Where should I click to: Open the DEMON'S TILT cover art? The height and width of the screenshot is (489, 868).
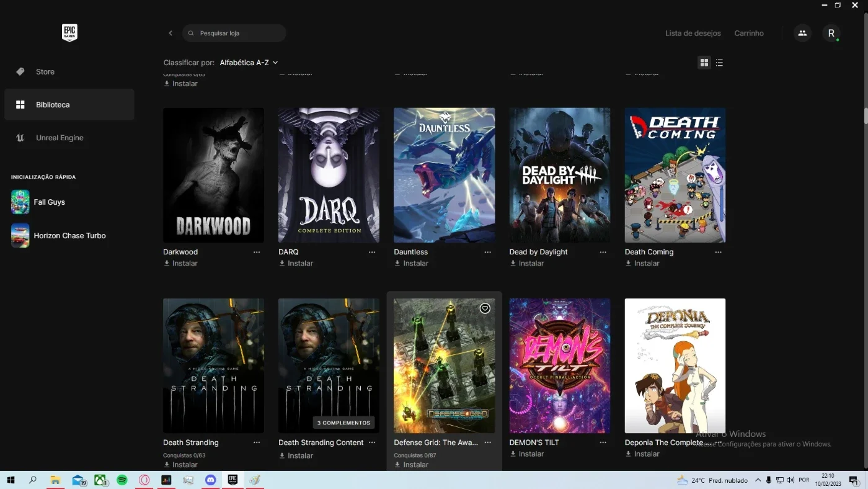(x=560, y=366)
